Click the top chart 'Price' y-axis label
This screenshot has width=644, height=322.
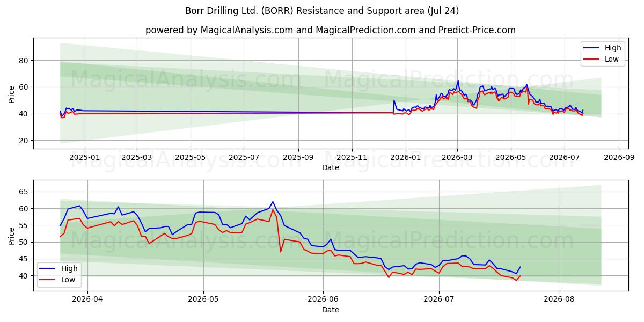(x=12, y=93)
